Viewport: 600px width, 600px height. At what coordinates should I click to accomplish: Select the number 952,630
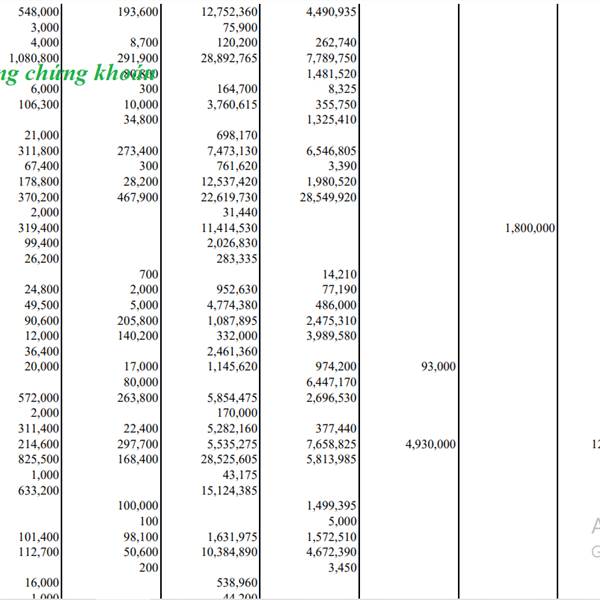(237, 289)
